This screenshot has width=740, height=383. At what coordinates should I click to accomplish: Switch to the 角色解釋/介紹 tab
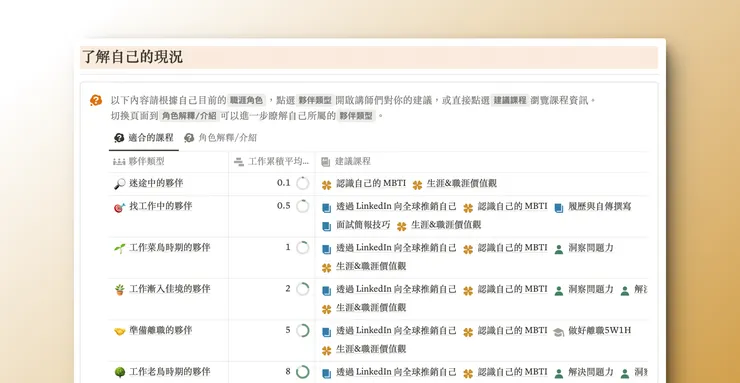coord(220,138)
